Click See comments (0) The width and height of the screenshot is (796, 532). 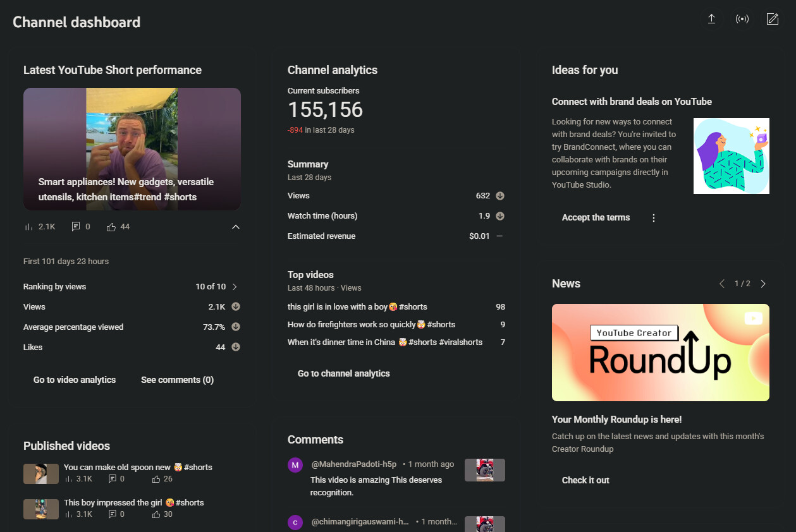[x=177, y=380]
